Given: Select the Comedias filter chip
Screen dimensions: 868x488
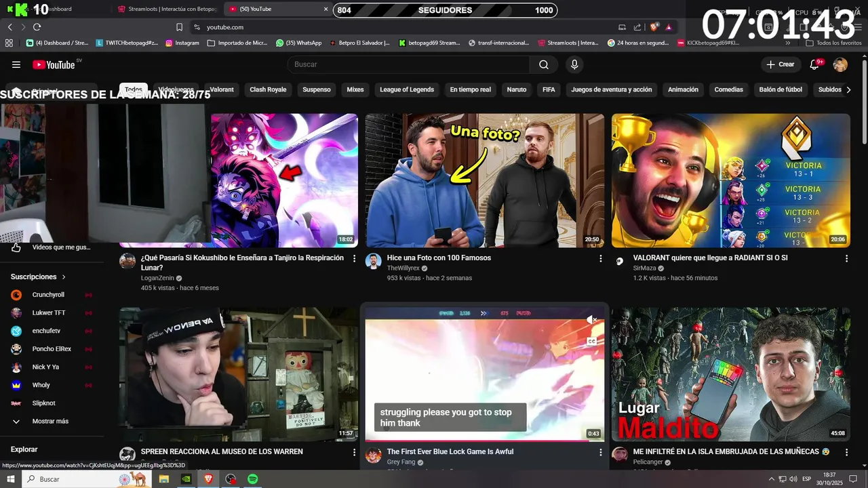Looking at the screenshot, I should point(728,89).
